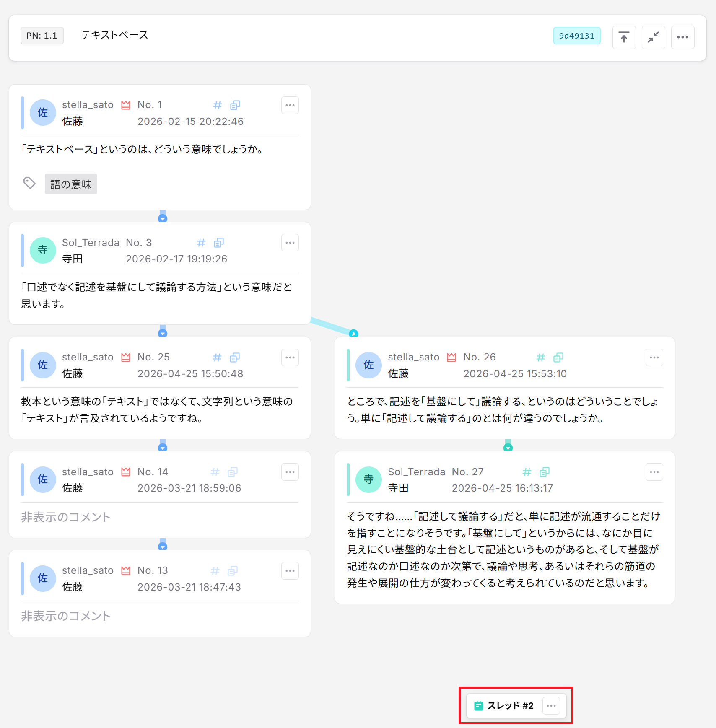Click the 非表示のコメント text in No. 14
Viewport: 716px width, 728px height.
coord(66,517)
